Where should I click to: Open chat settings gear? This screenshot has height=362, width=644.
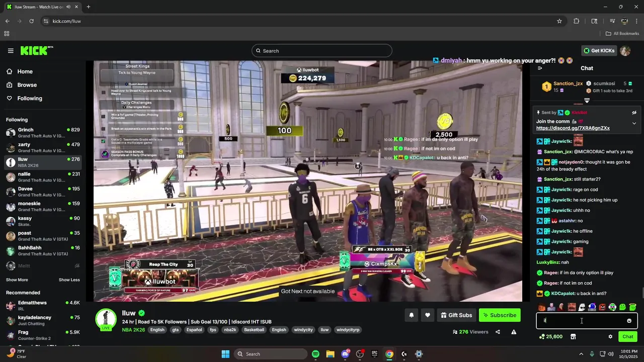coord(610,337)
